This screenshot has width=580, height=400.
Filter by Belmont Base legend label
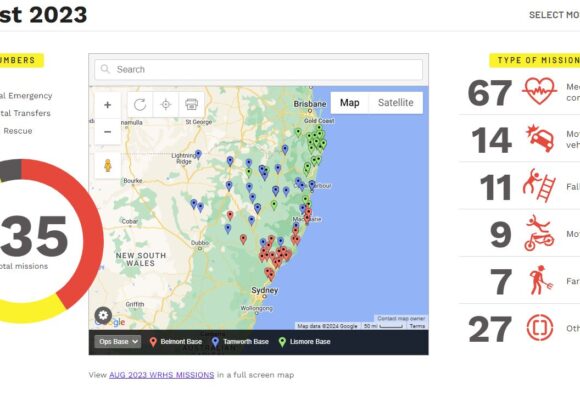tap(181, 342)
